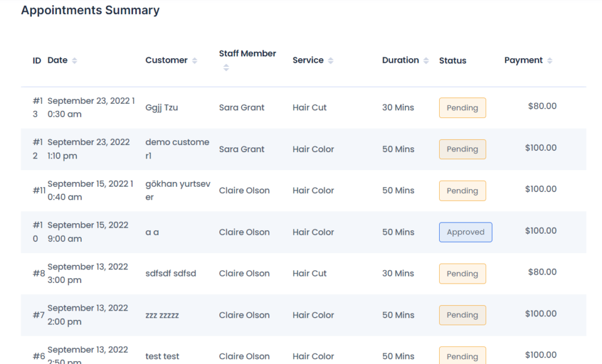Image resolution: width=602 pixels, height=364 pixels.
Task: Click the customer name 'a a'
Action: (x=152, y=232)
